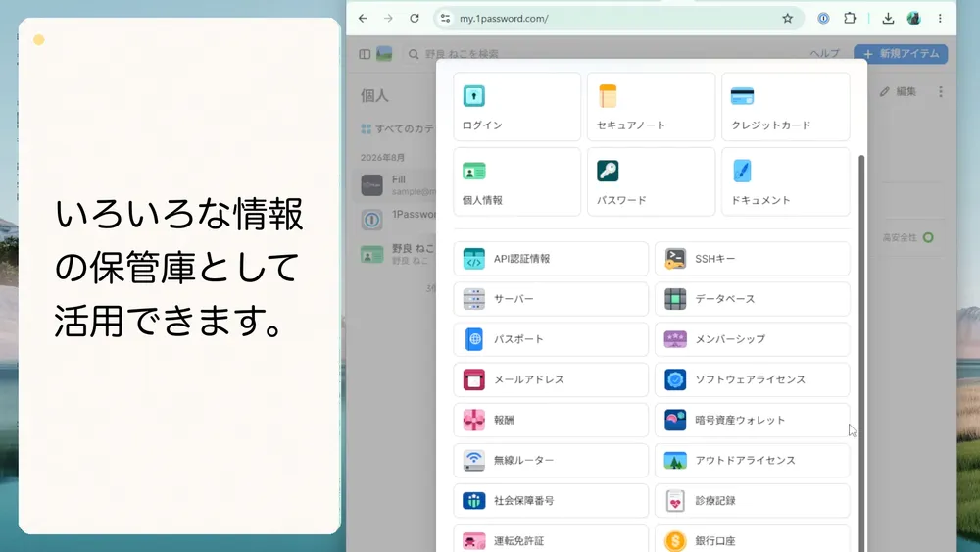Select メンバーシップ item type
The image size is (980, 552).
[753, 339]
